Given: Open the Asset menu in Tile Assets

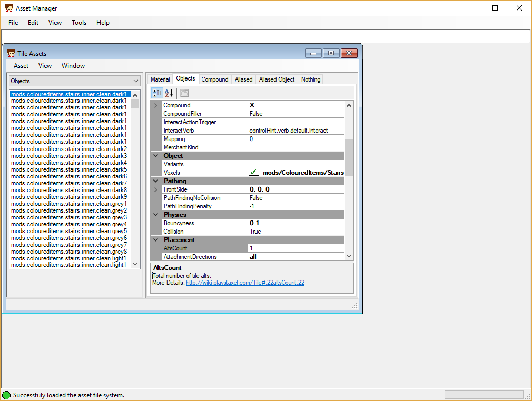Looking at the screenshot, I should [21, 66].
